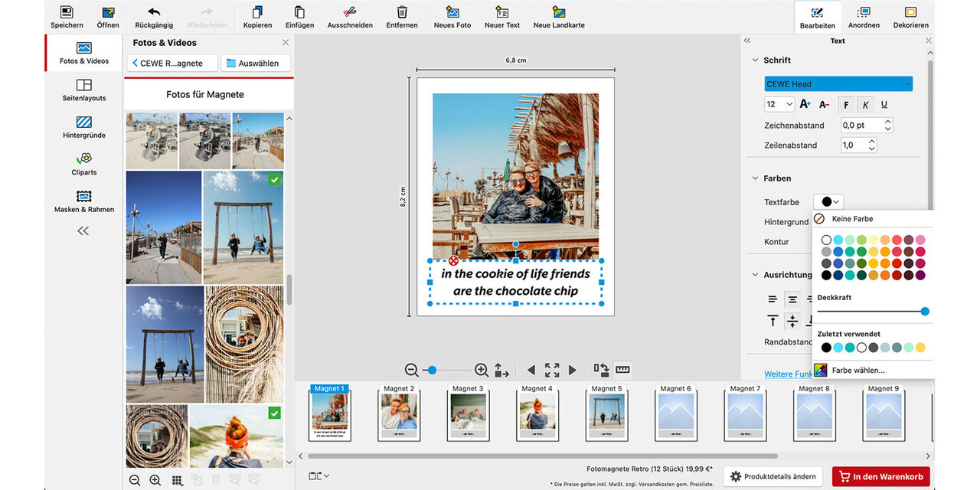Zoom out photo thumbnails in photo panel
980x490 pixels.
(x=135, y=480)
